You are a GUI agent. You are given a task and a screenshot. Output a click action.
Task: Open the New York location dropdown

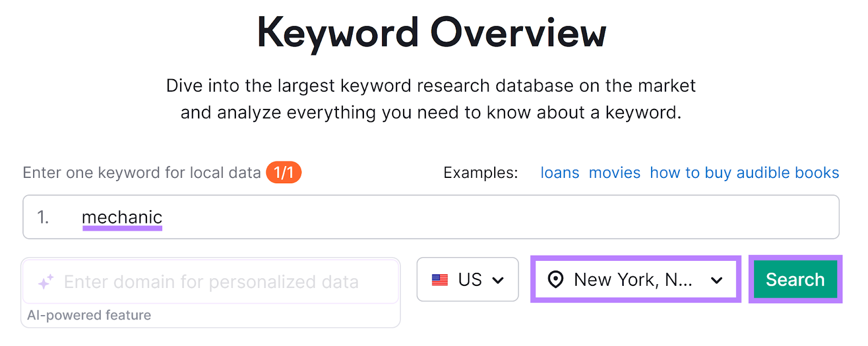coord(635,280)
